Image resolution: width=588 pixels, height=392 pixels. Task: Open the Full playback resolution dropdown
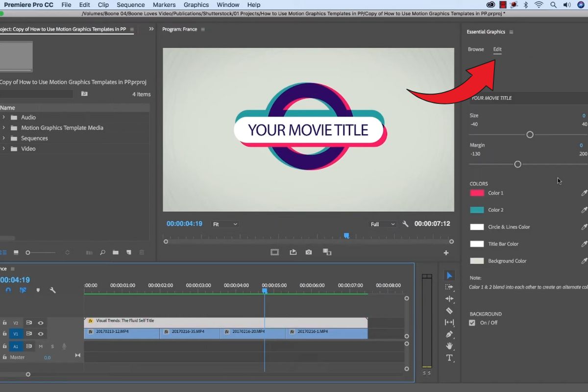click(383, 224)
